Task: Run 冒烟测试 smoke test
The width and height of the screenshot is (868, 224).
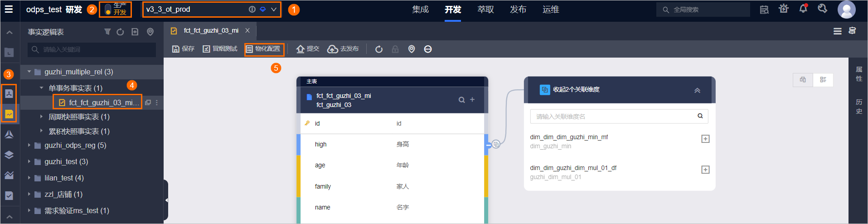Action: (220, 49)
